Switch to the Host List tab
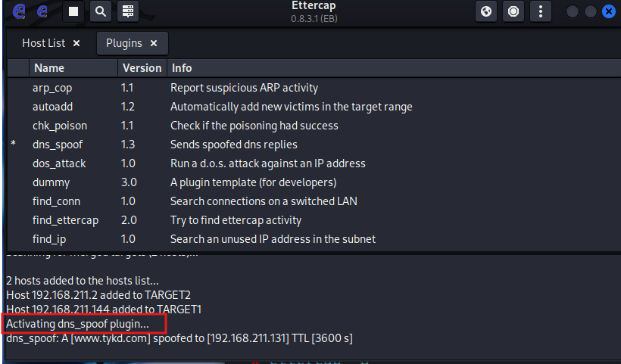Image resolution: width=621 pixels, height=364 pixels. point(43,43)
